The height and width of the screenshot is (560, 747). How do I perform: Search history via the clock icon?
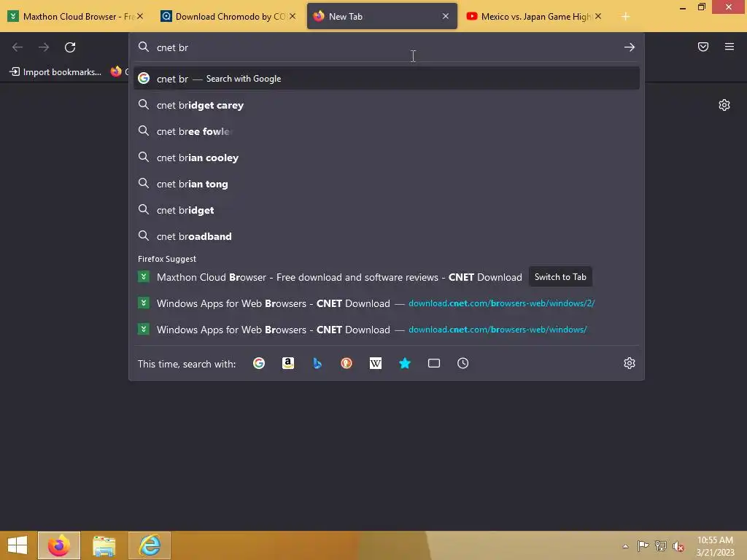463,363
